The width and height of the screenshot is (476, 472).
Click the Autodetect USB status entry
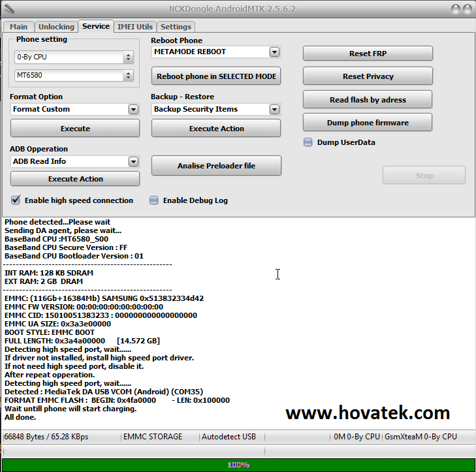pyautogui.click(x=229, y=437)
